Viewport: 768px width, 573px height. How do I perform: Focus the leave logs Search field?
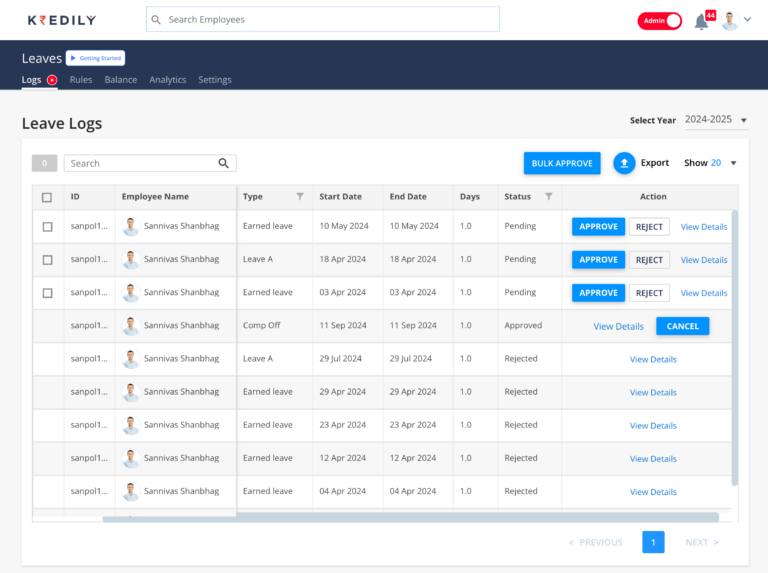pyautogui.click(x=150, y=163)
